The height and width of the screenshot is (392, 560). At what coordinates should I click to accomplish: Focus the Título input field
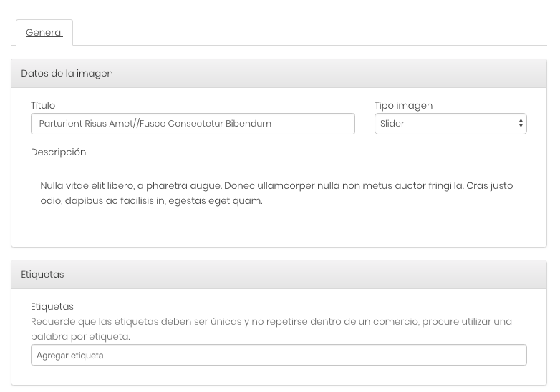tap(193, 124)
